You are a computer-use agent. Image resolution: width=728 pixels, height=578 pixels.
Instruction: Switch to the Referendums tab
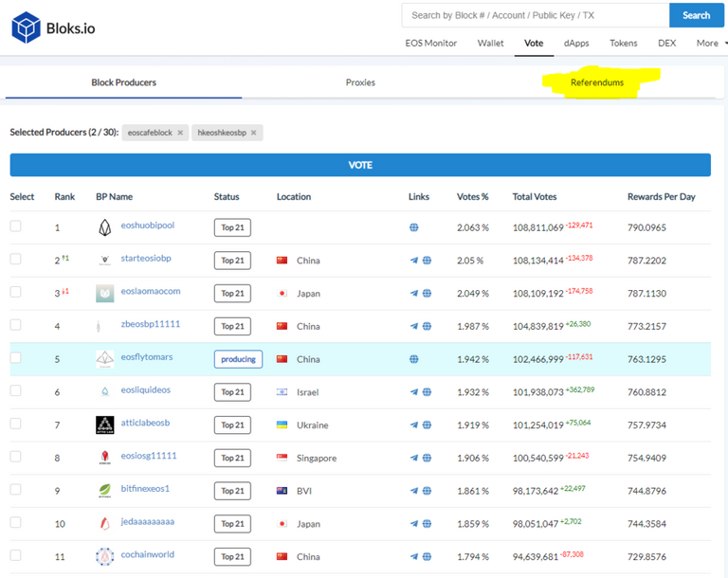pyautogui.click(x=597, y=82)
